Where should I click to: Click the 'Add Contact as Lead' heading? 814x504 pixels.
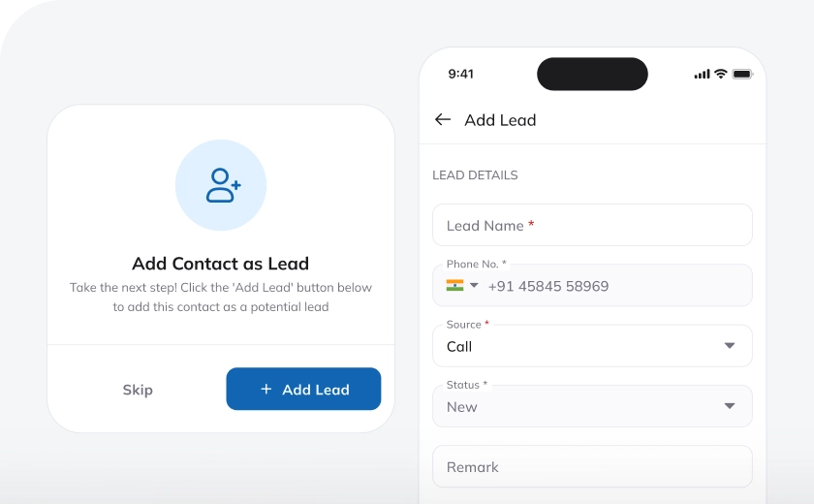[x=220, y=264]
